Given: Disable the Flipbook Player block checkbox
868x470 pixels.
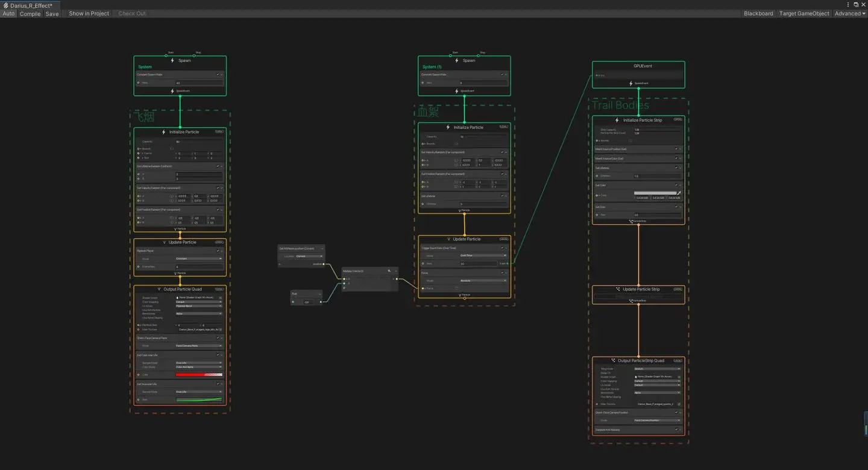Looking at the screenshot, I should 218,250.
